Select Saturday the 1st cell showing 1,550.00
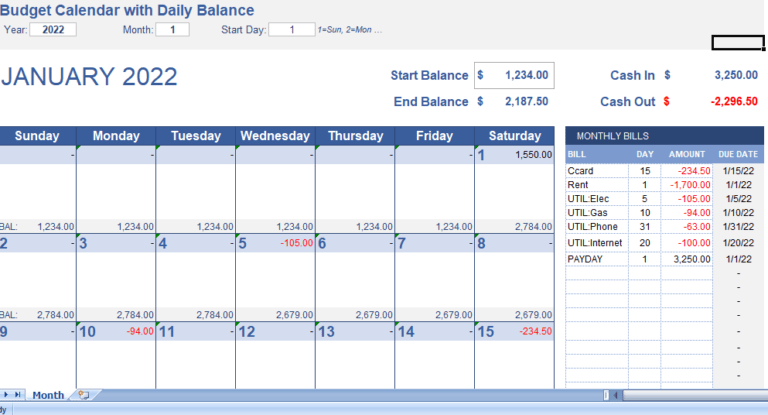The width and height of the screenshot is (768, 415). (x=514, y=155)
